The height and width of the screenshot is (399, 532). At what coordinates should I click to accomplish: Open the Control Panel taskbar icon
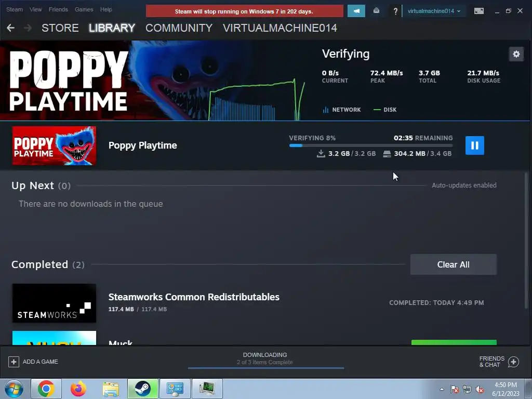(175, 389)
